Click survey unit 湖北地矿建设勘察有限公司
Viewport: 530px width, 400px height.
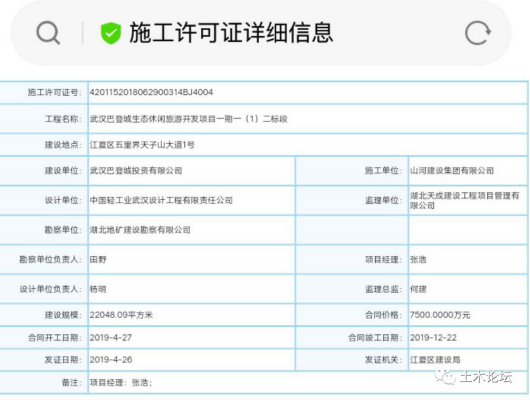[140, 230]
